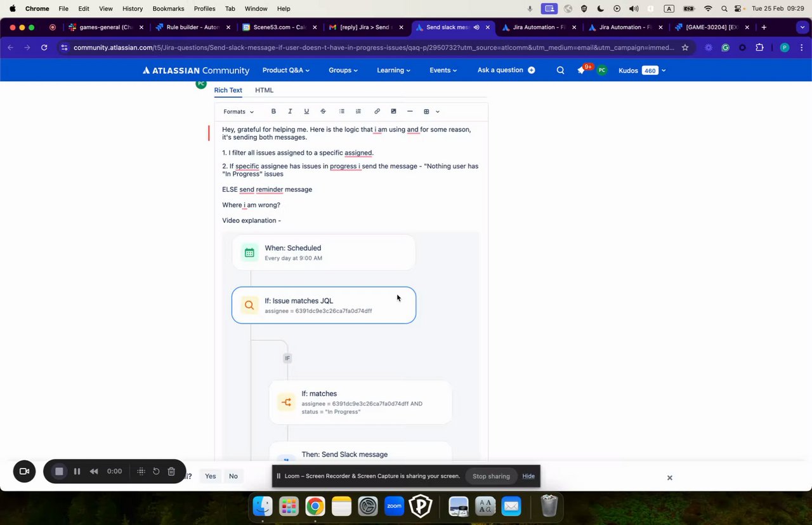
Task: Insert a numbered list
Action: [358, 111]
